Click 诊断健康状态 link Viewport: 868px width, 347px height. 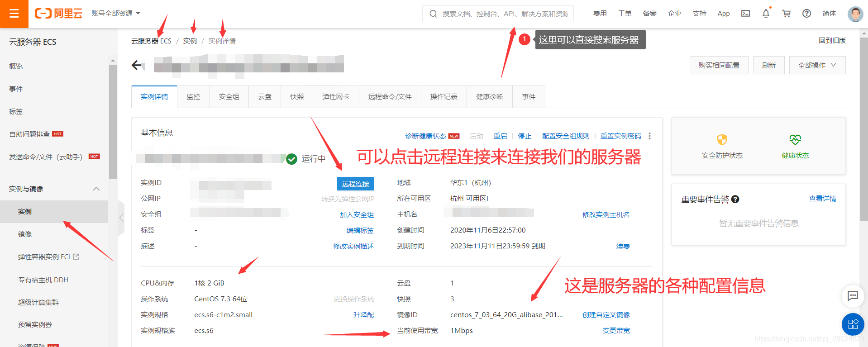click(x=425, y=136)
